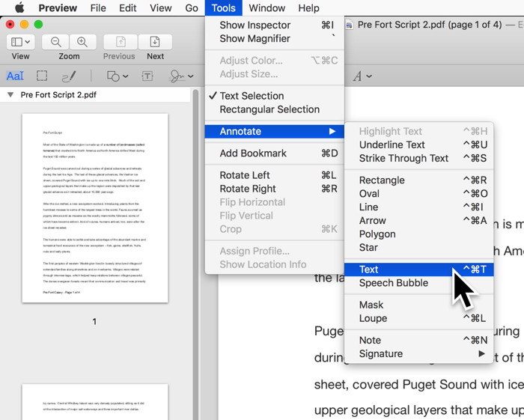Open the Go menu
Viewport: 524px width, 420px height.
pos(192,7)
